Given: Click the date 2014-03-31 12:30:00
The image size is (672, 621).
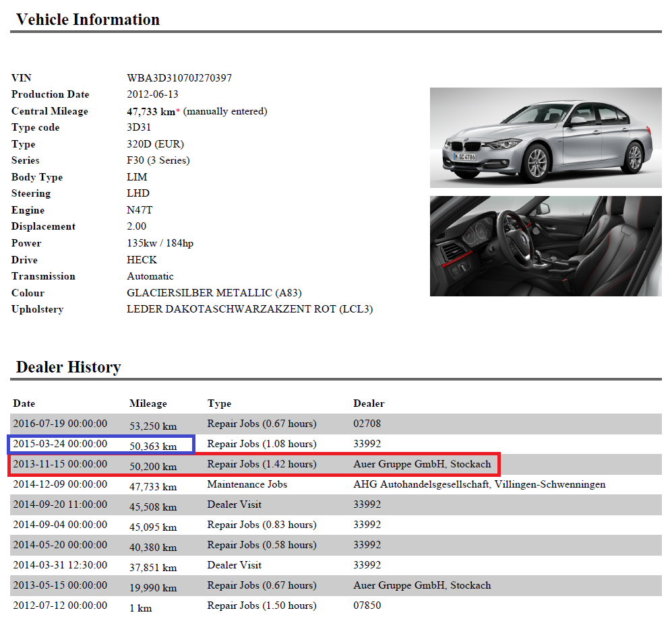Looking at the screenshot, I should pos(60,565).
